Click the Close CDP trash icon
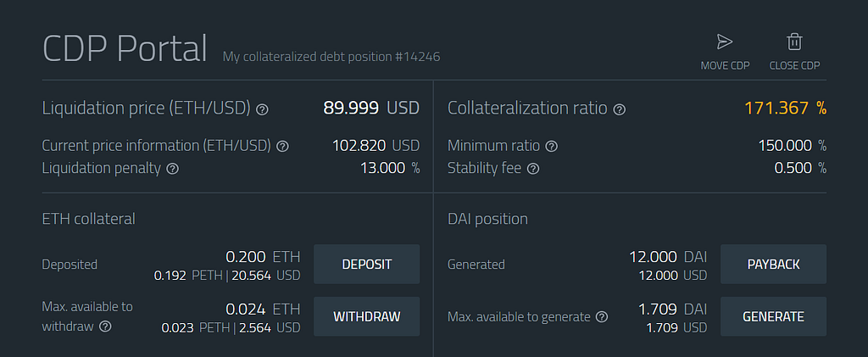Image resolution: width=868 pixels, height=357 pixels. pos(794,42)
